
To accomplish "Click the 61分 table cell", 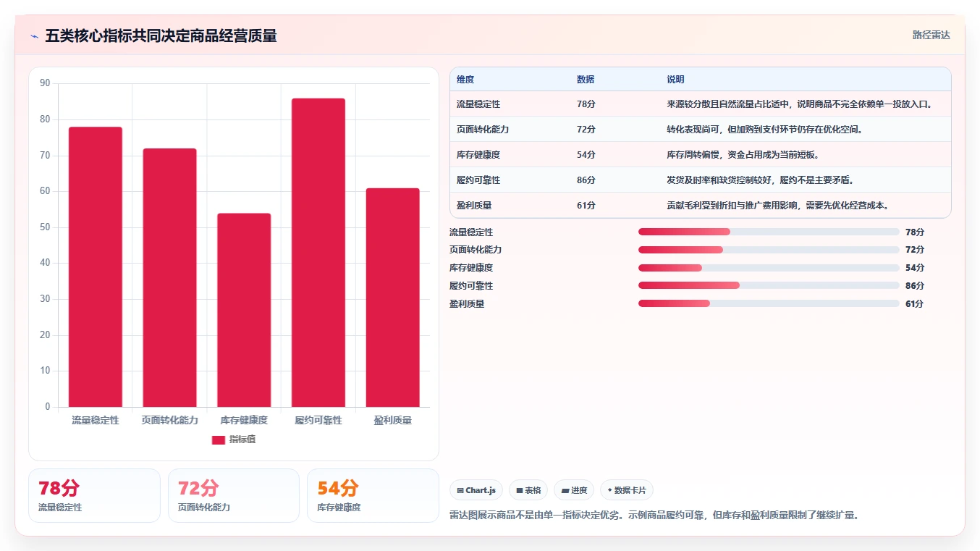I will (586, 206).
